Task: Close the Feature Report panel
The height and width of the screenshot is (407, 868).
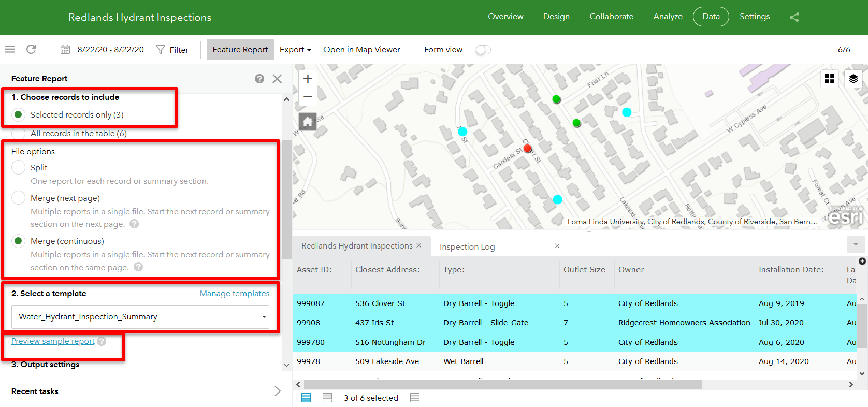Action: (x=277, y=79)
